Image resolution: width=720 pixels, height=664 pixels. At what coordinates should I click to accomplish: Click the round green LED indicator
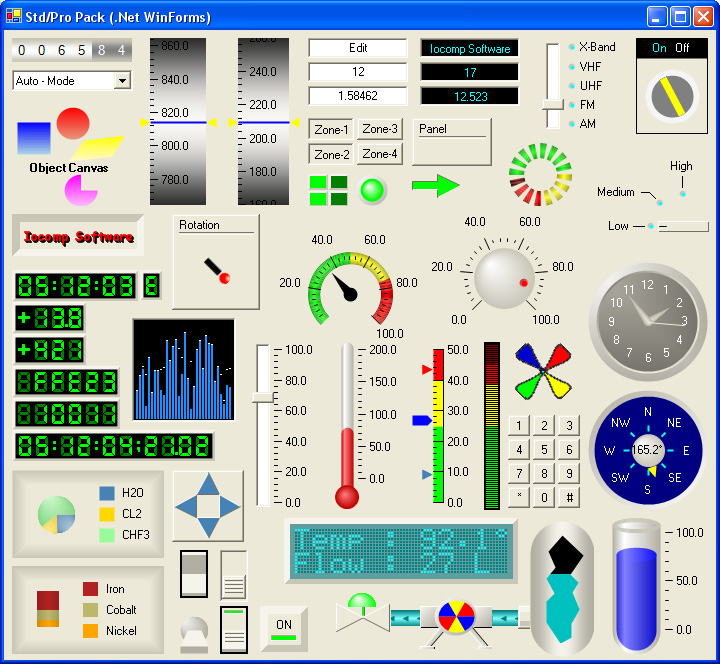click(372, 190)
